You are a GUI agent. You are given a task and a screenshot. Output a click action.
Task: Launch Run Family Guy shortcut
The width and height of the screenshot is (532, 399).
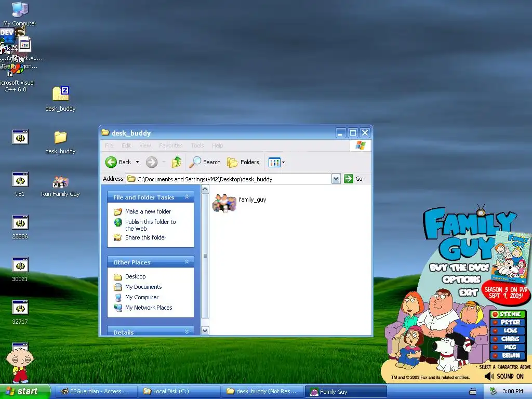pyautogui.click(x=60, y=186)
